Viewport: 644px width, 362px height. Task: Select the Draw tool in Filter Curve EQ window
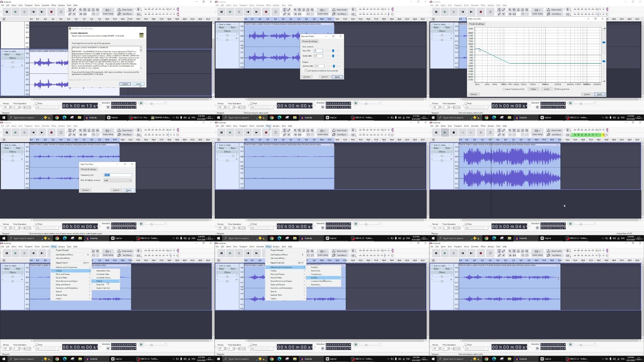(x=499, y=14)
